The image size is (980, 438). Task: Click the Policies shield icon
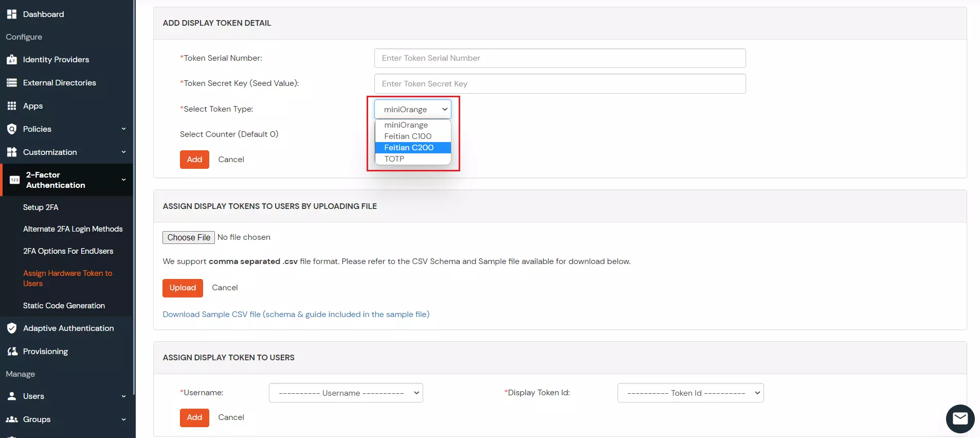pyautogui.click(x=11, y=129)
